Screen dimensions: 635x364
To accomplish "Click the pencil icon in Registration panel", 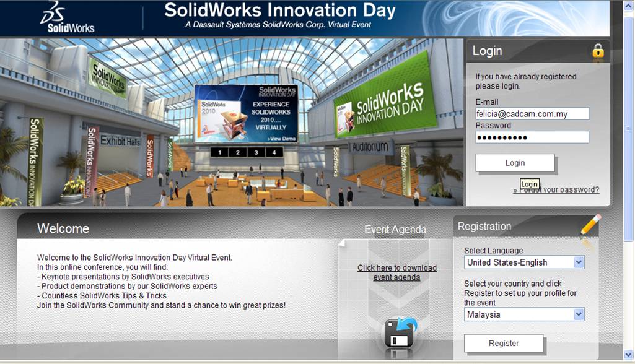I will (x=590, y=225).
